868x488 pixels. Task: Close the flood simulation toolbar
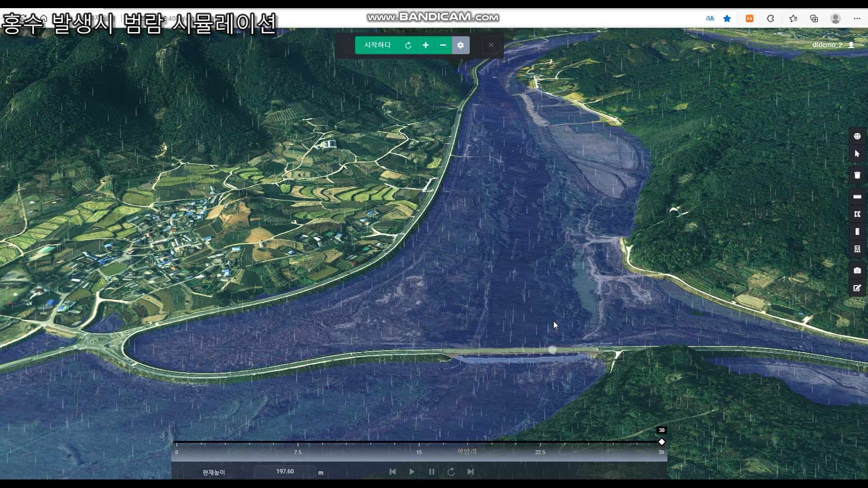coord(491,45)
